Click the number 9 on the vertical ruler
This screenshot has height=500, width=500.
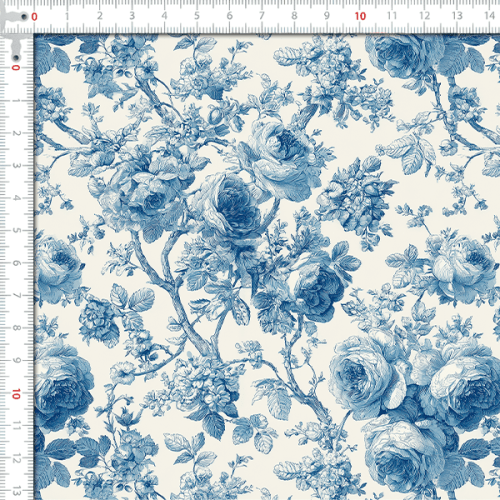tap(16, 360)
